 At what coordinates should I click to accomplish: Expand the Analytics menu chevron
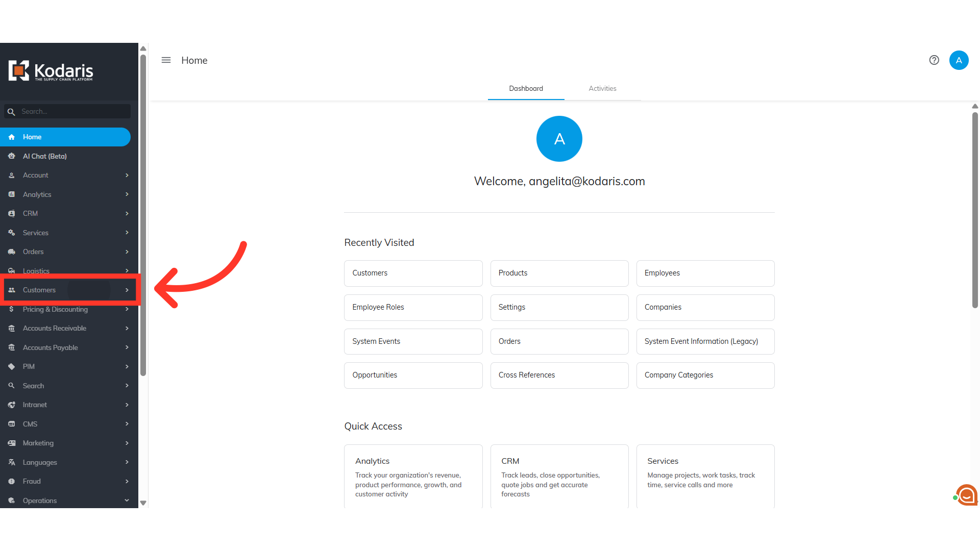click(127, 194)
